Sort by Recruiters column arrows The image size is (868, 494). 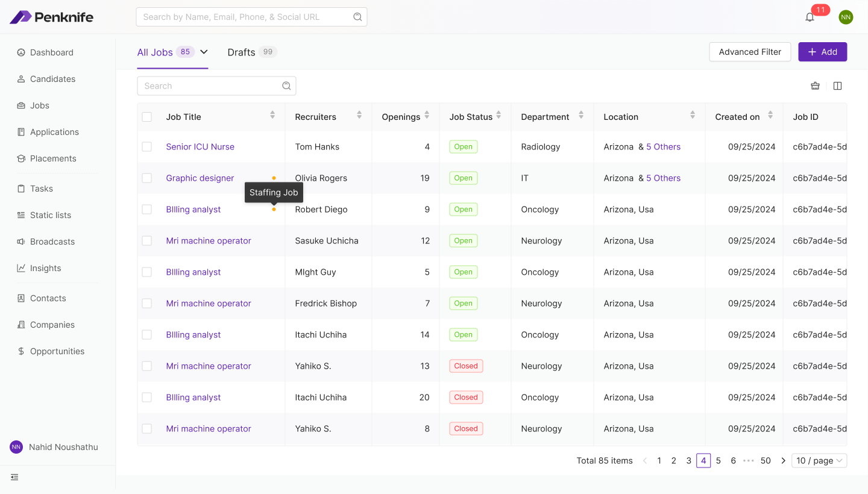pyautogui.click(x=359, y=115)
